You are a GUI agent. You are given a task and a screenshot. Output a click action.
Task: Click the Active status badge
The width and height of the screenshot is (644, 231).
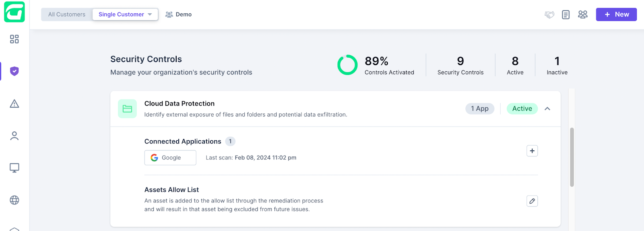[x=522, y=109]
